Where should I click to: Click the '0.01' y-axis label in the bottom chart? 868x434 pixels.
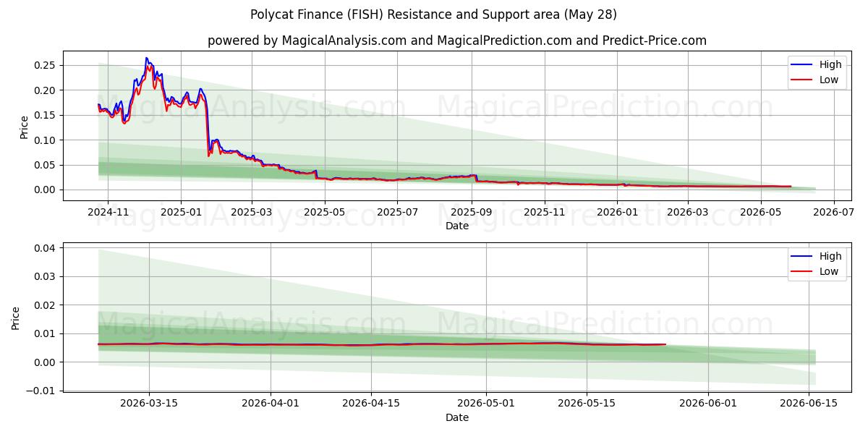point(46,333)
